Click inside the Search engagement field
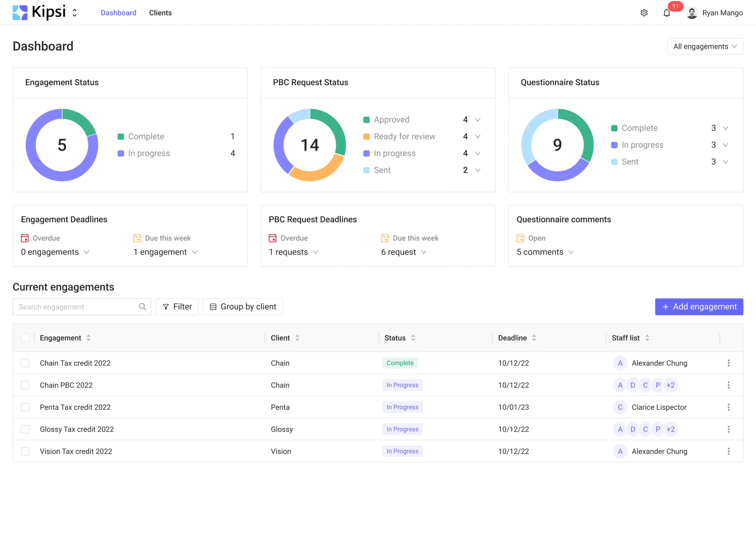The width and height of the screenshot is (756, 538). tap(68, 306)
